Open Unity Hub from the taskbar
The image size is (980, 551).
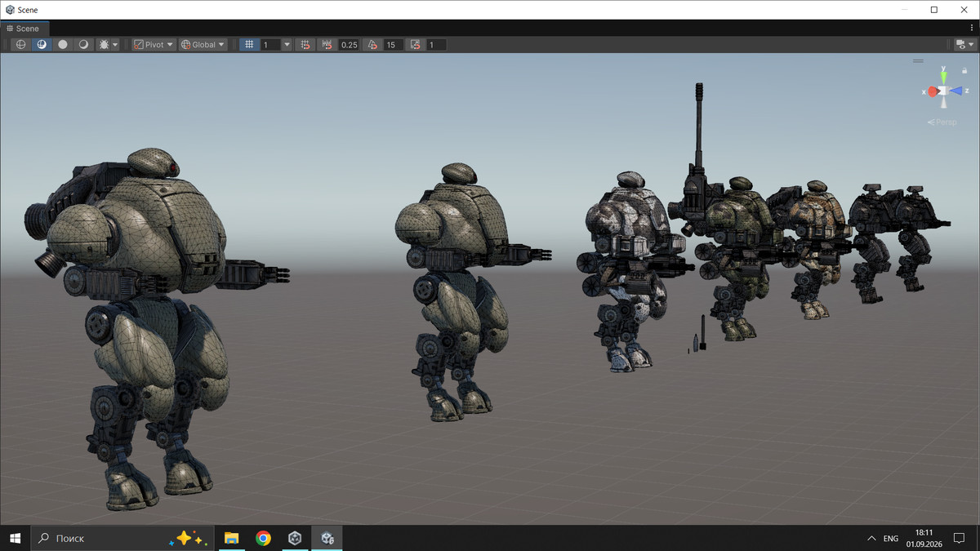(295, 538)
